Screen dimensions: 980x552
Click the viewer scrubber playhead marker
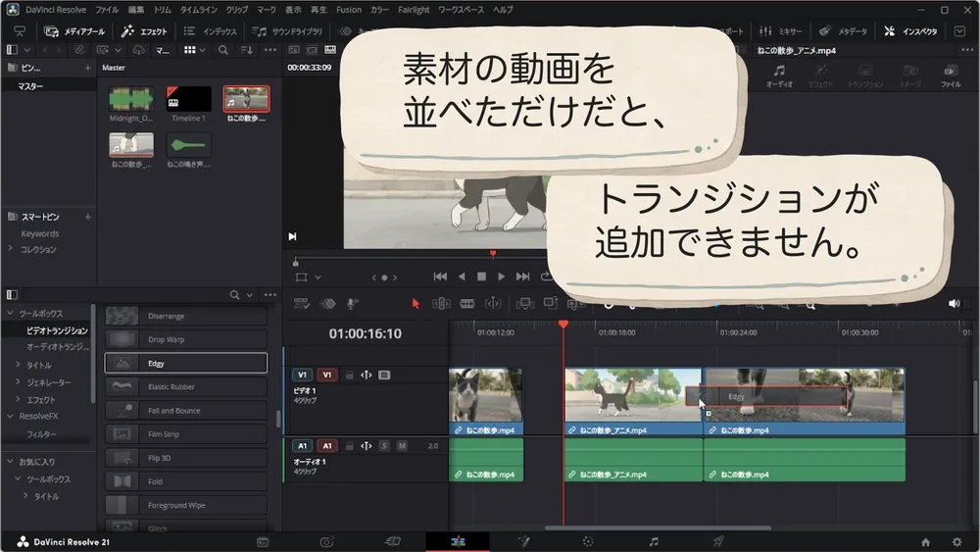[x=493, y=255]
